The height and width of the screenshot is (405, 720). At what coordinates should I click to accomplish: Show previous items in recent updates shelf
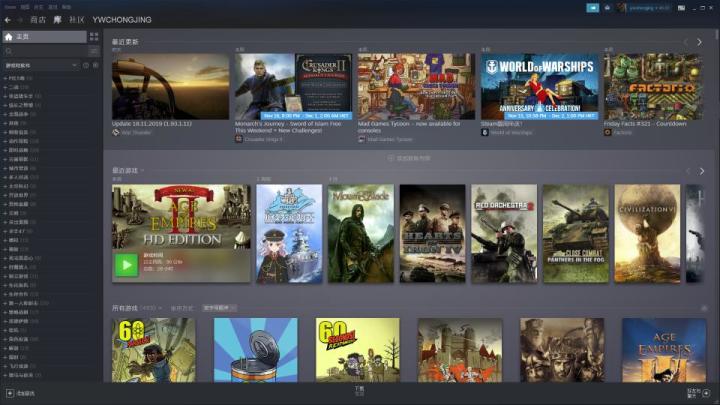(686, 42)
